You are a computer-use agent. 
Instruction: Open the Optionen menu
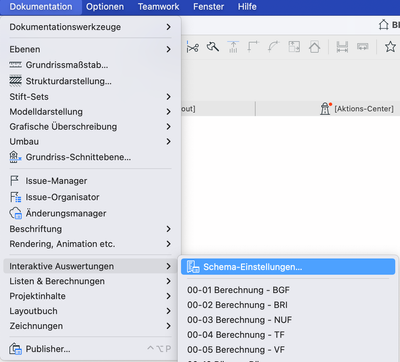[105, 7]
